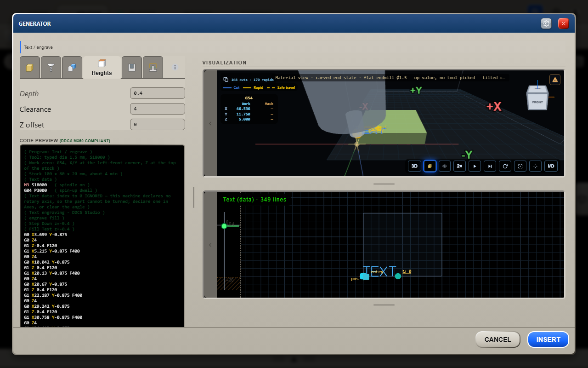The height and width of the screenshot is (368, 588).
Task: Click the copy icon next to 168 cuts
Action: 226,80
